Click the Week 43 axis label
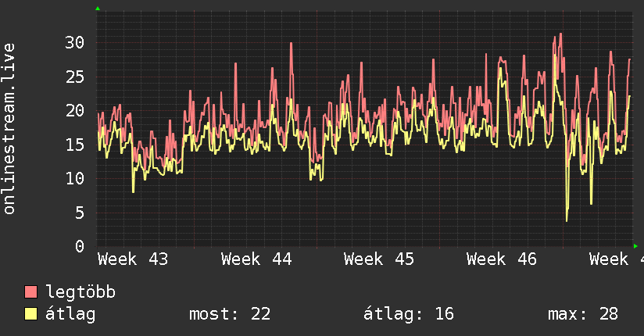 click(x=133, y=259)
